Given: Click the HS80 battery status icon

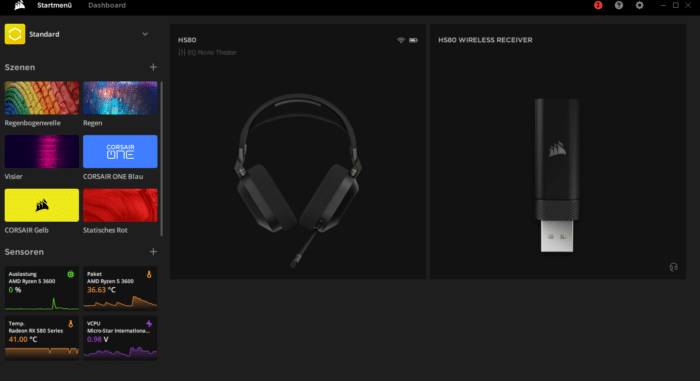Looking at the screenshot, I should click(x=413, y=40).
